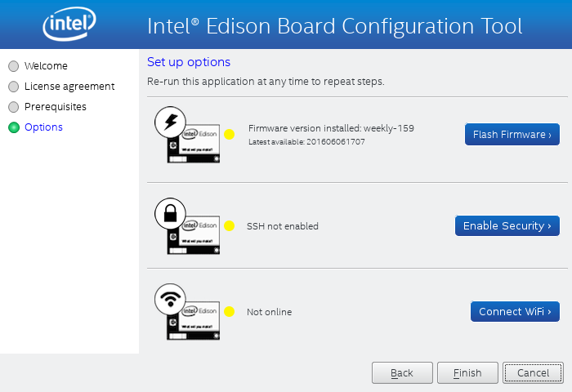Click the yellow SSH status indicator
Viewport: 572px width, 392px height.
tap(229, 226)
